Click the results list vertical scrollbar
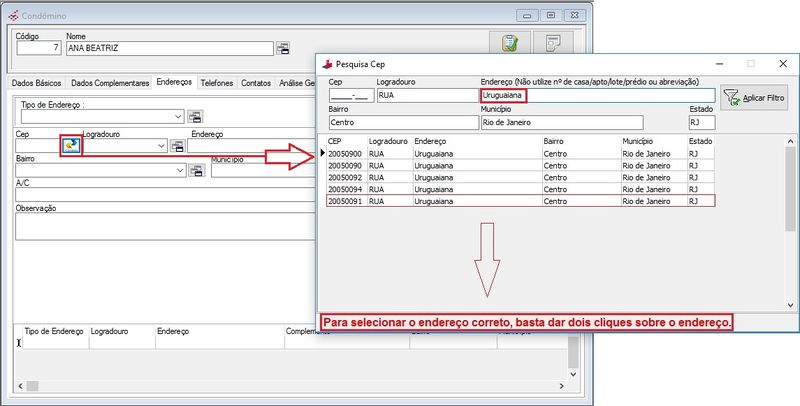Screen dimensions: 800x406 pos(791,190)
